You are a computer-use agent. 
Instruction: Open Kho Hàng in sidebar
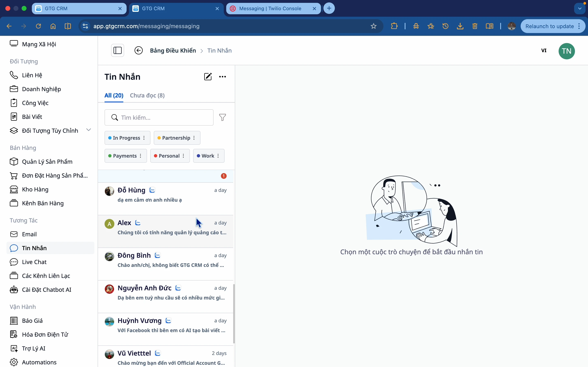pyautogui.click(x=35, y=189)
